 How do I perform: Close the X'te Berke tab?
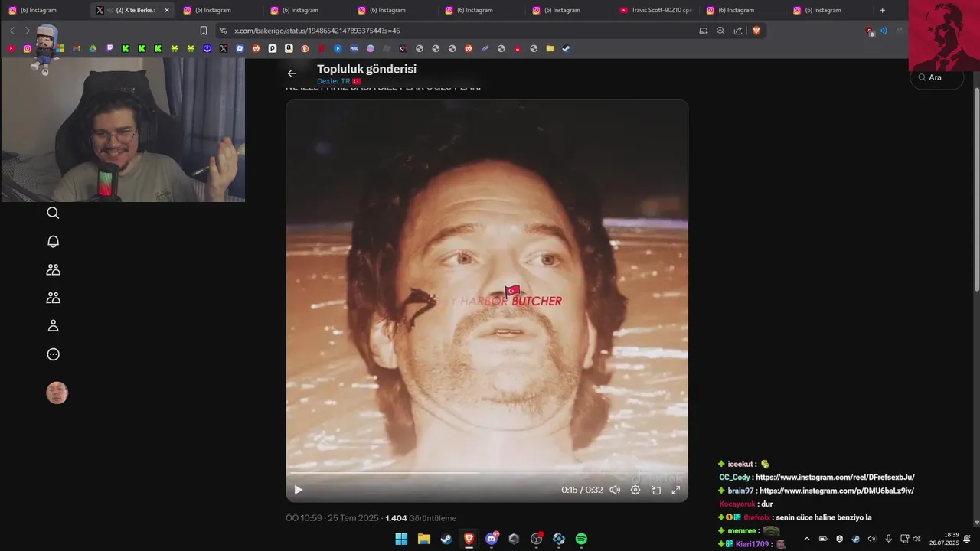click(x=167, y=10)
